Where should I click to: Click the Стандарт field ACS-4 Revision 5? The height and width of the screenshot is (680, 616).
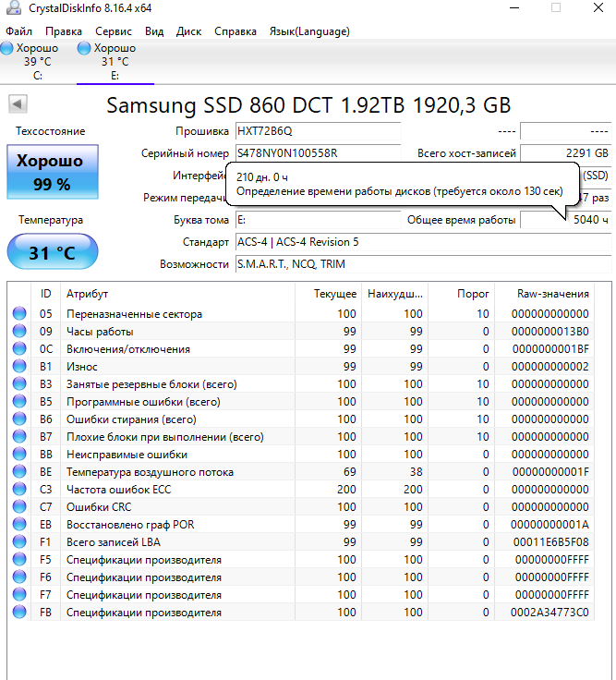click(423, 242)
